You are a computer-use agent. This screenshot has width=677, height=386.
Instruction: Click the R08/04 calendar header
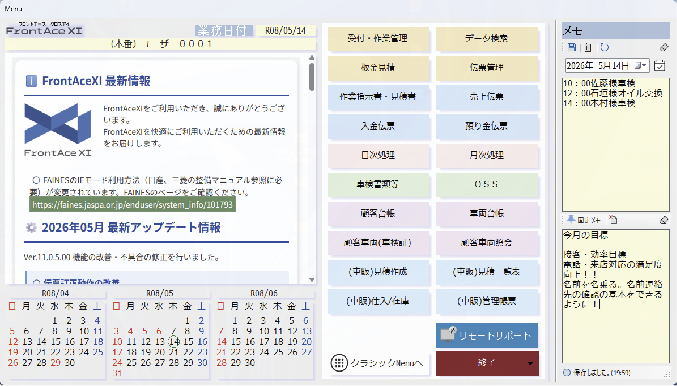point(55,293)
